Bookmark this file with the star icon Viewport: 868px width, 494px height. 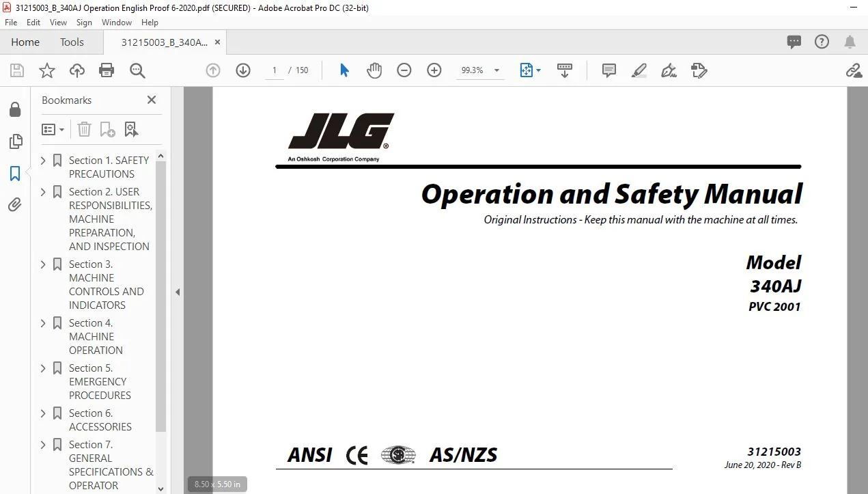click(x=46, y=70)
